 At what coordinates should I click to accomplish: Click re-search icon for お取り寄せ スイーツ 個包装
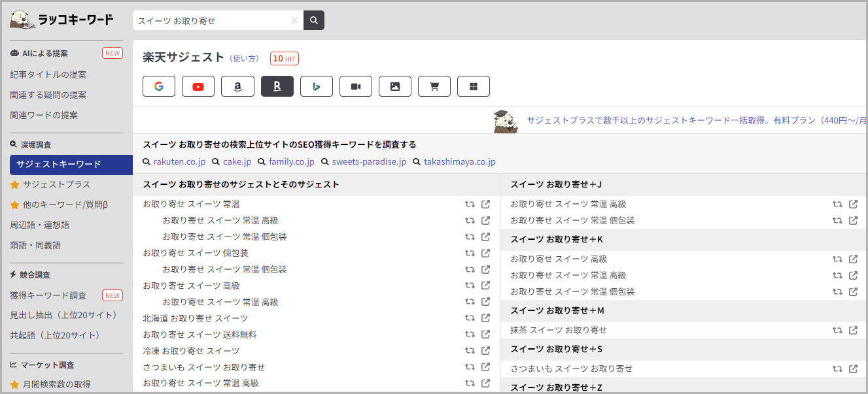[x=470, y=253]
